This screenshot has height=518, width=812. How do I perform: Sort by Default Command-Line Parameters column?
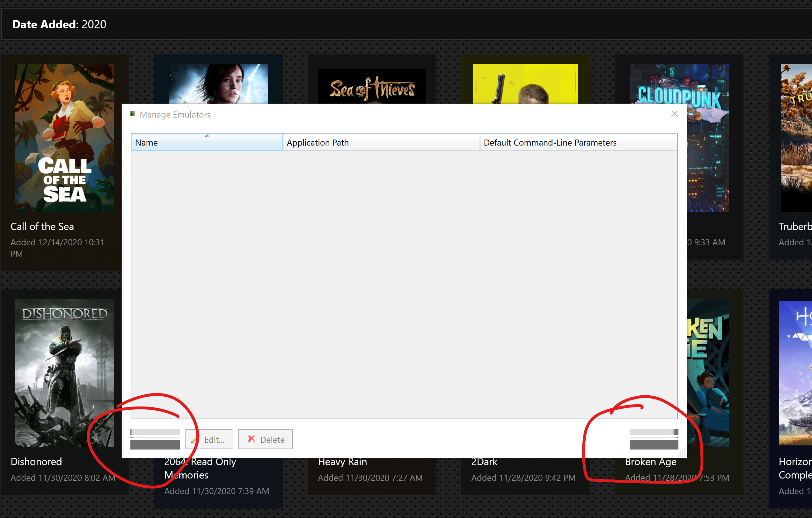578,142
